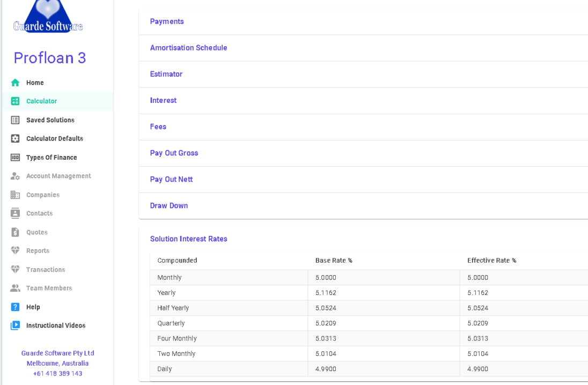Screen dimensions: 588x385
Task: Open the Team Members sidebar entry
Action: tap(49, 288)
